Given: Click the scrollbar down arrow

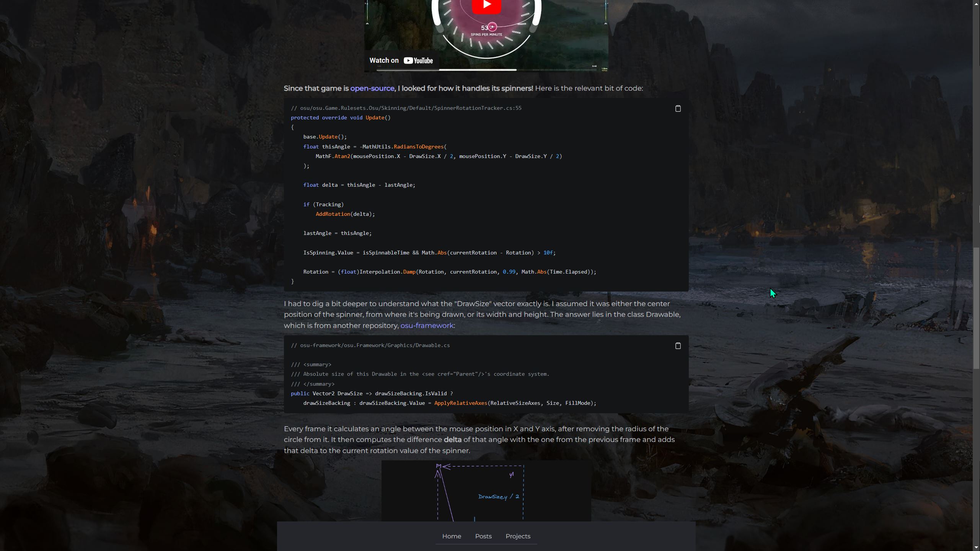Looking at the screenshot, I should pyautogui.click(x=976, y=548).
